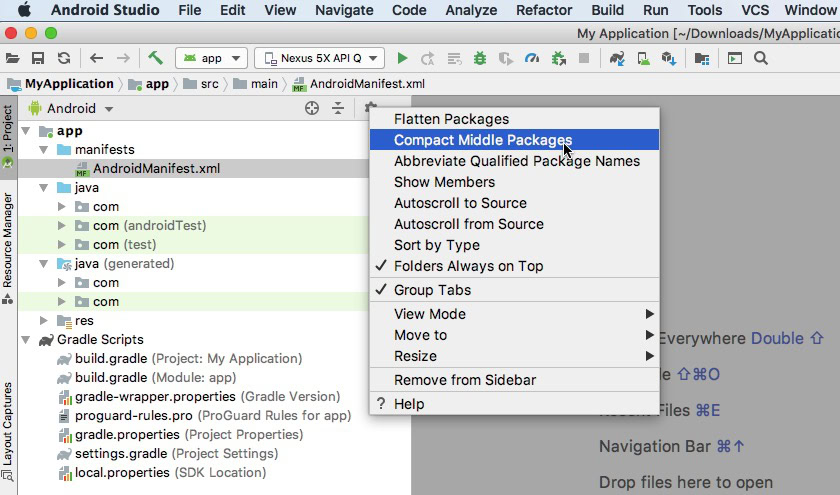Open the Nexus 5X API Q device dropdown
840x495 pixels.
pos(319,58)
